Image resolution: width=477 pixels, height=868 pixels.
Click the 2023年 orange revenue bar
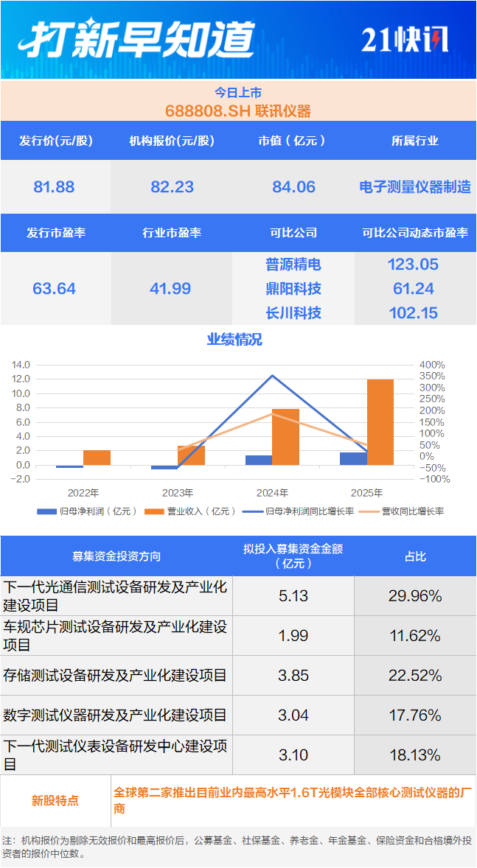pos(191,455)
